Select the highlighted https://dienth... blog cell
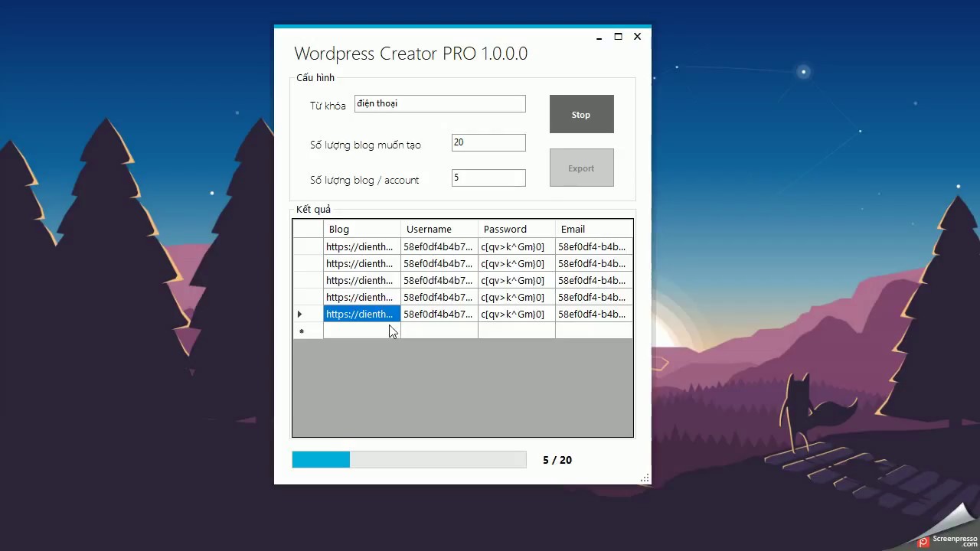The height and width of the screenshot is (551, 980). tap(361, 314)
